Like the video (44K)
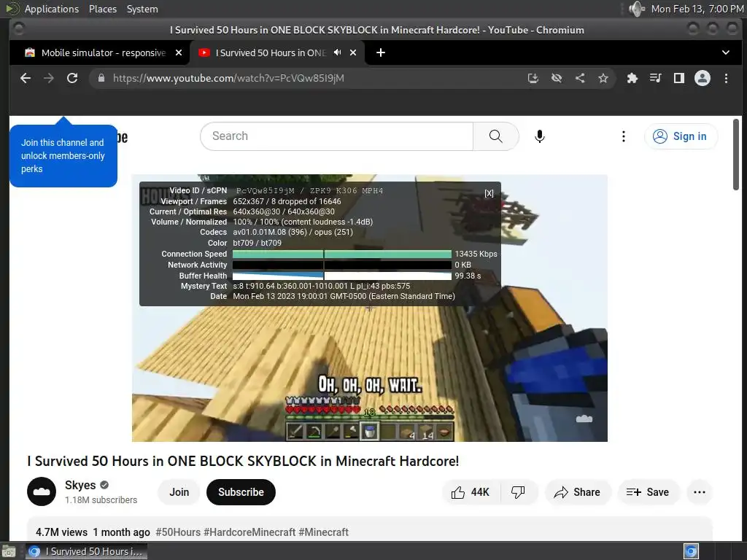This screenshot has width=747, height=560. click(471, 492)
